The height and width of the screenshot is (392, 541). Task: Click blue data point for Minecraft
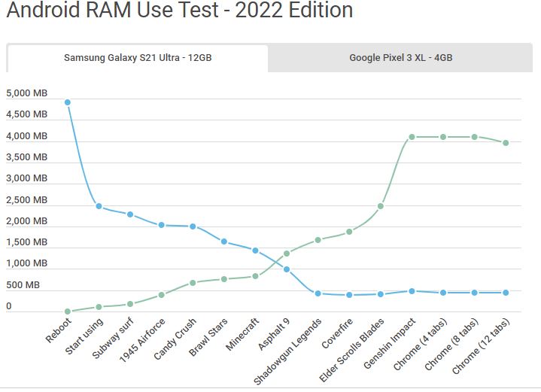click(255, 251)
